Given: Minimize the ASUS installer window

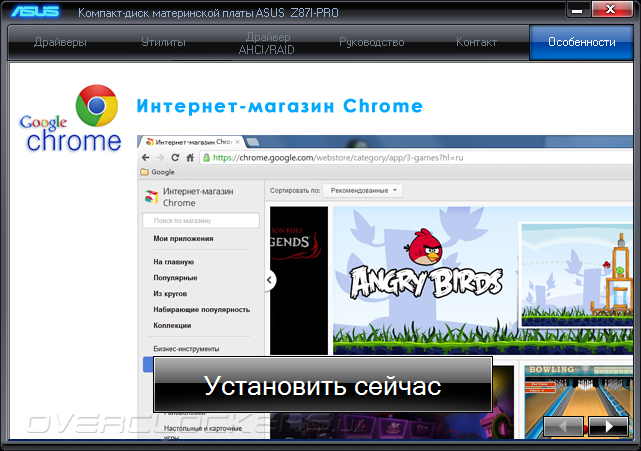Looking at the screenshot, I should click(577, 11).
